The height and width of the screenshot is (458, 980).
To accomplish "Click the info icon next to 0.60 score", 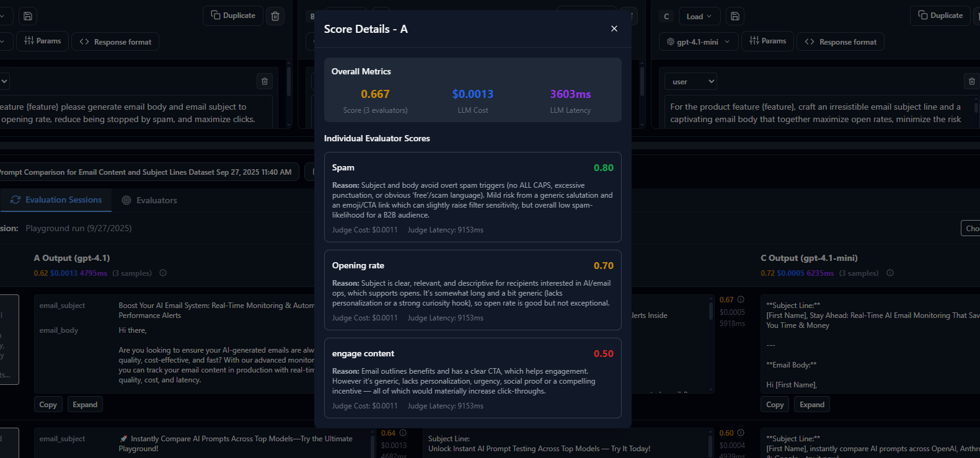I will [x=741, y=433].
